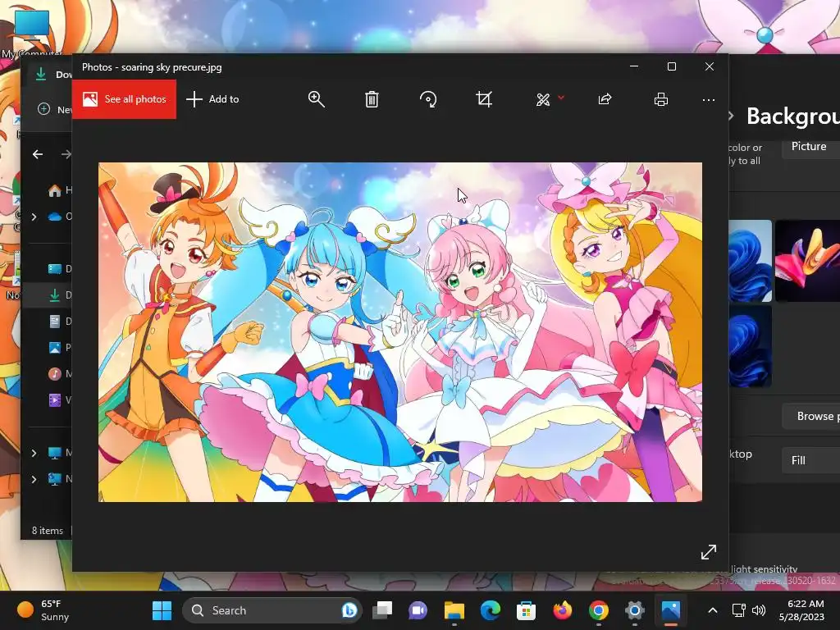
Task: Expand This PC chevron in Explorer sidebar
Action: [x=34, y=453]
